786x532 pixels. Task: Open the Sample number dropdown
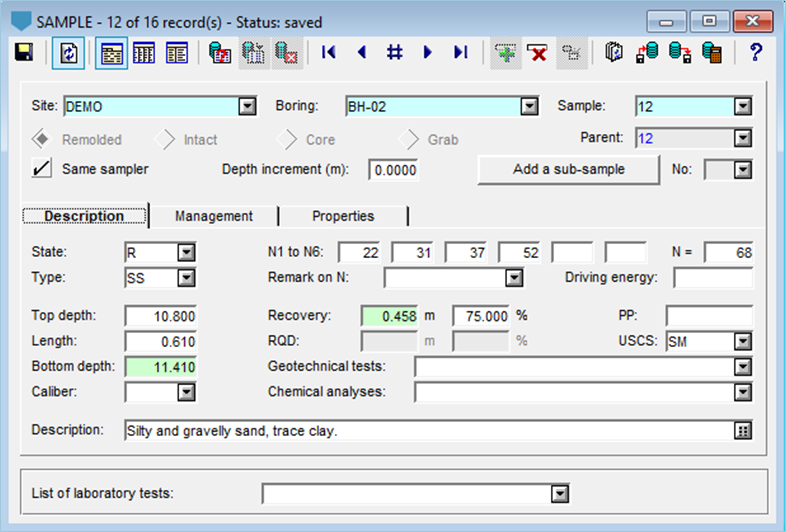click(x=743, y=106)
